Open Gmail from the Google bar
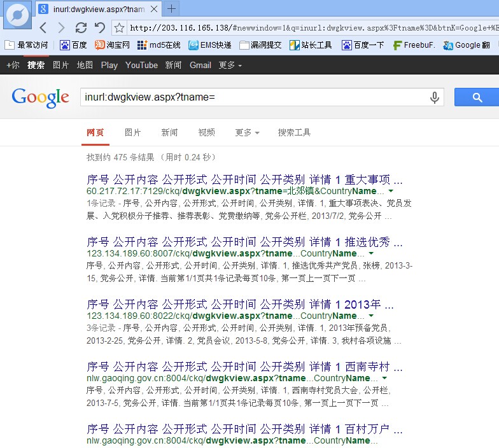The width and height of the screenshot is (499, 448). click(x=200, y=65)
